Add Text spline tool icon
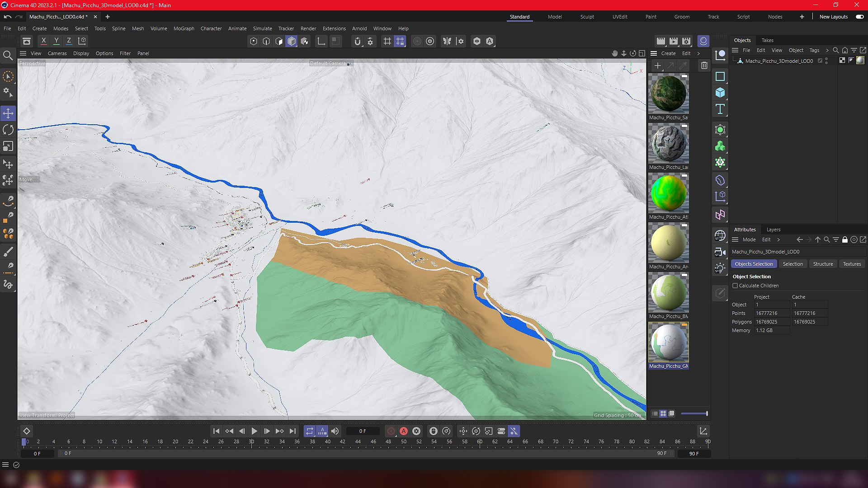 (x=720, y=109)
